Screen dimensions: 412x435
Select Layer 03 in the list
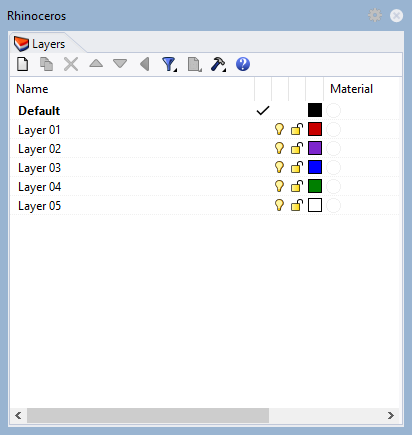(x=205, y=167)
